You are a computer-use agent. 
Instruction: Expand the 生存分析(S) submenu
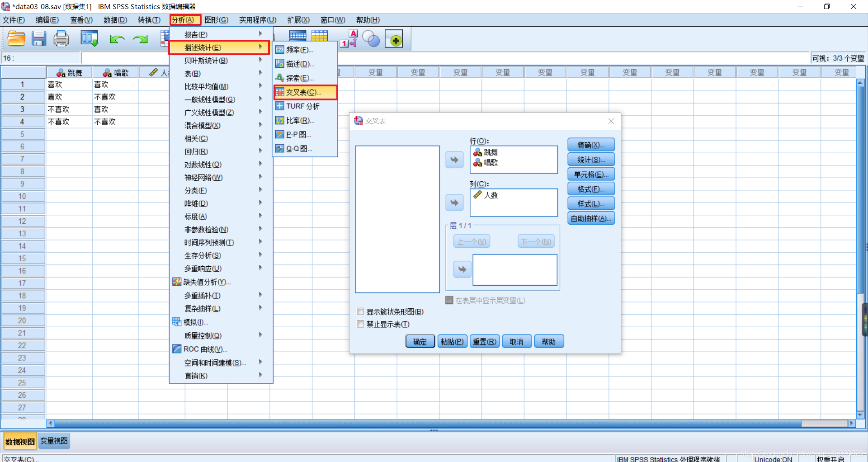pyautogui.click(x=221, y=255)
